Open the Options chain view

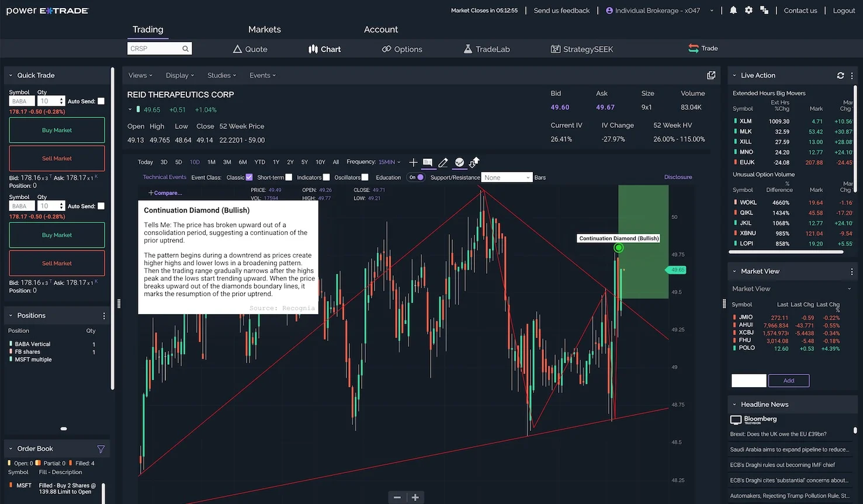tap(402, 49)
